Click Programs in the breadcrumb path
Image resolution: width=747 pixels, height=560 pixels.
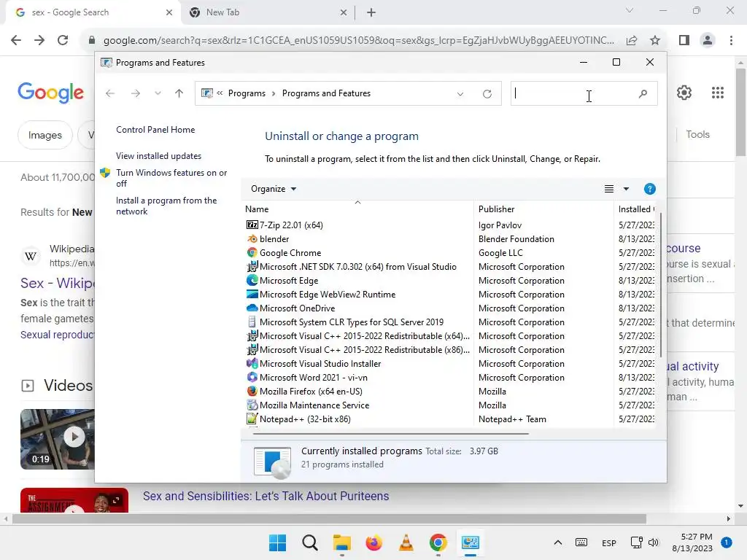pyautogui.click(x=247, y=93)
